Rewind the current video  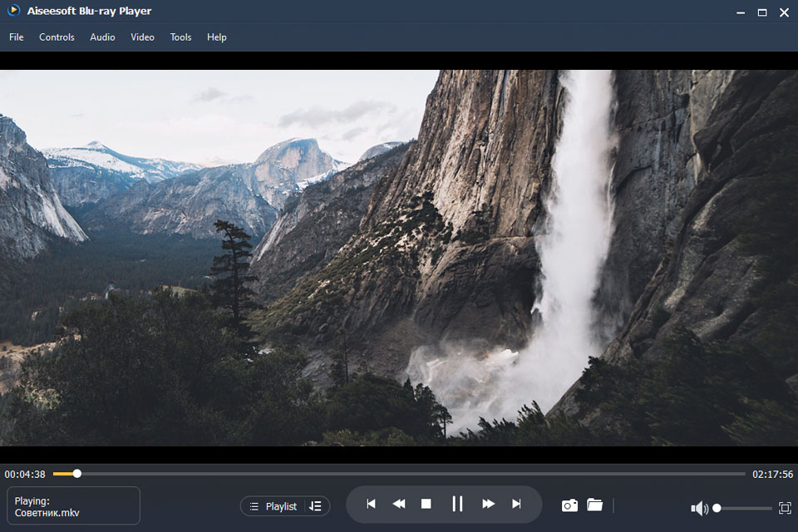point(399,504)
